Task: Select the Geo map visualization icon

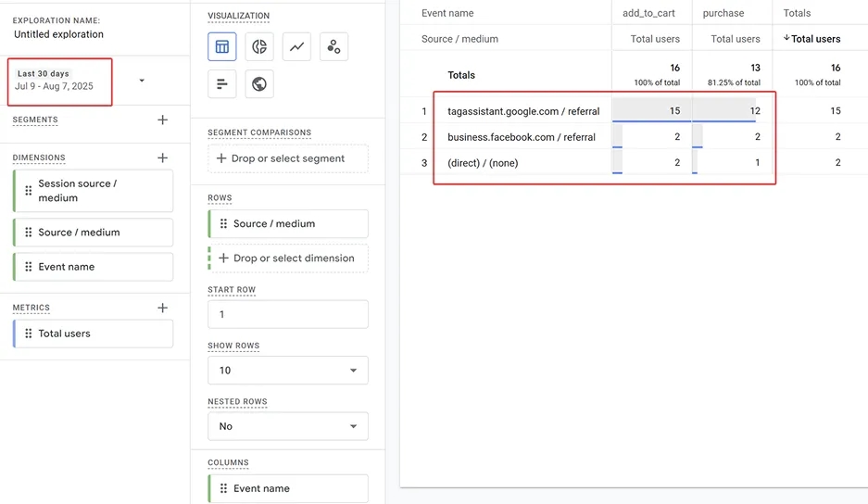Action: pos(259,84)
